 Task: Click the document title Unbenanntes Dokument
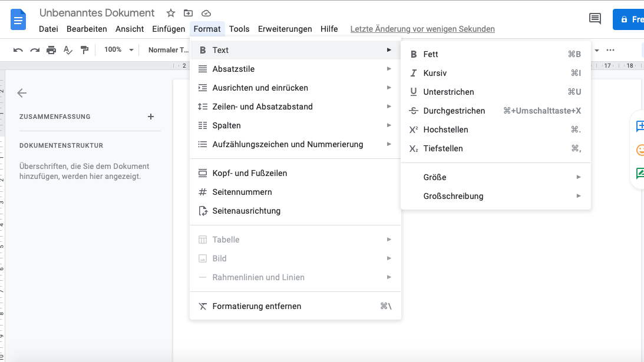(x=97, y=13)
